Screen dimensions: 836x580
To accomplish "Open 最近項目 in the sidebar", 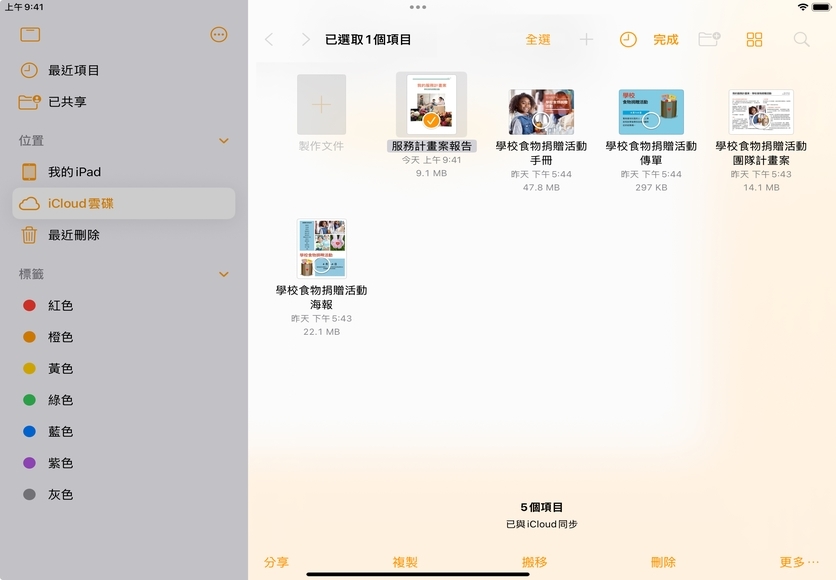I will 74,71.
